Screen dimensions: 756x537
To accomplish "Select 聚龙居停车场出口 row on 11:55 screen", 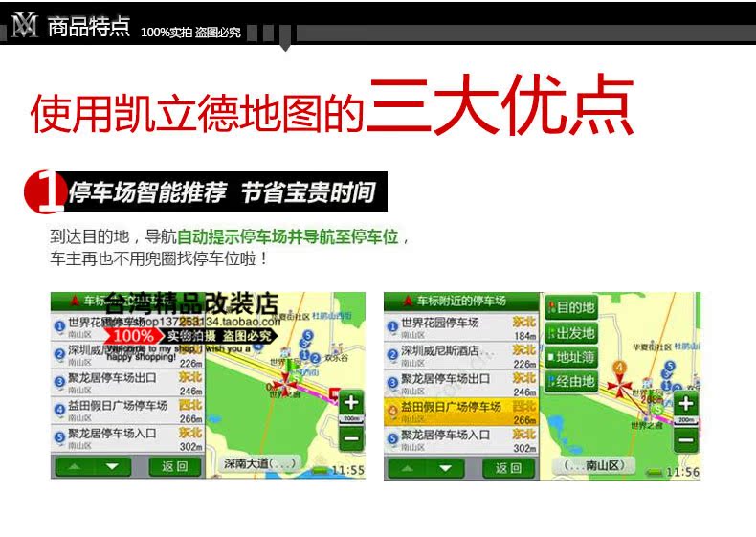I will pos(128,383).
